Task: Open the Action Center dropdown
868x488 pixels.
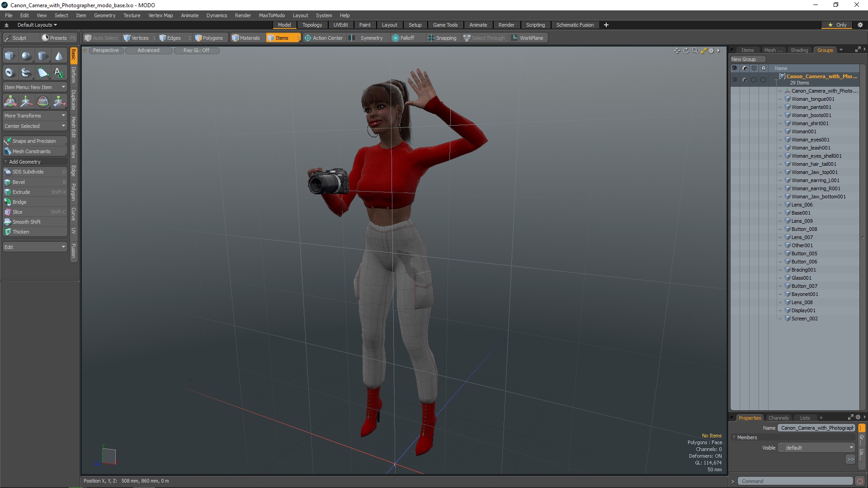Action: pyautogui.click(x=324, y=38)
